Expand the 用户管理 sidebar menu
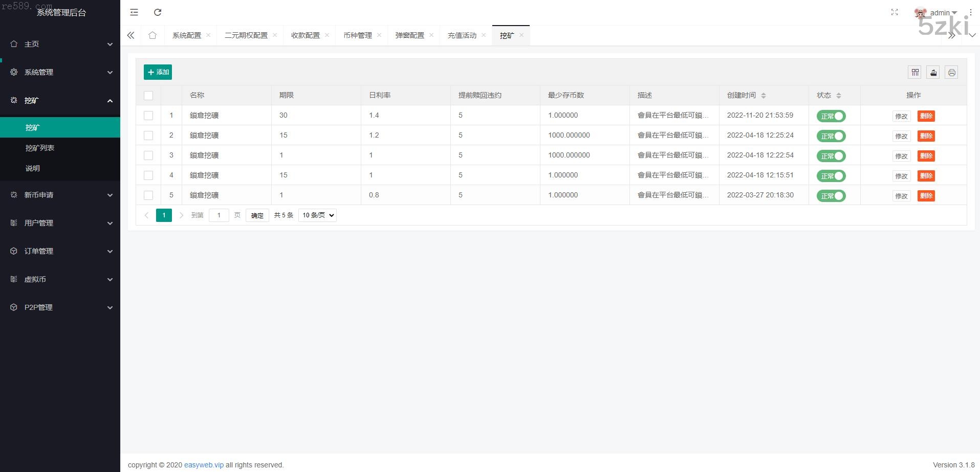The image size is (980, 472). tap(60, 223)
